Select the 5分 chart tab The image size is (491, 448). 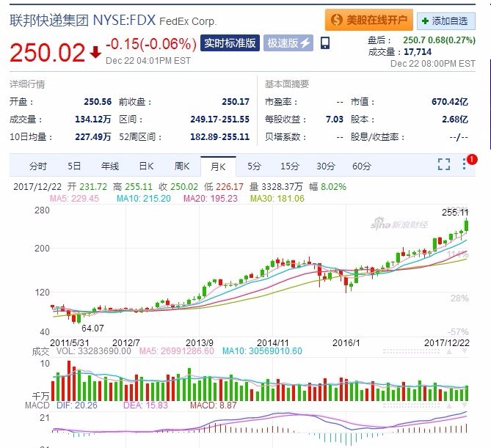[254, 166]
